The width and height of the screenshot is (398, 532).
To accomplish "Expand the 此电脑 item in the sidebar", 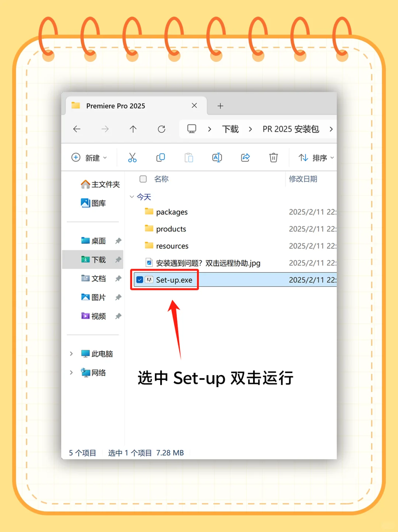I will point(71,354).
